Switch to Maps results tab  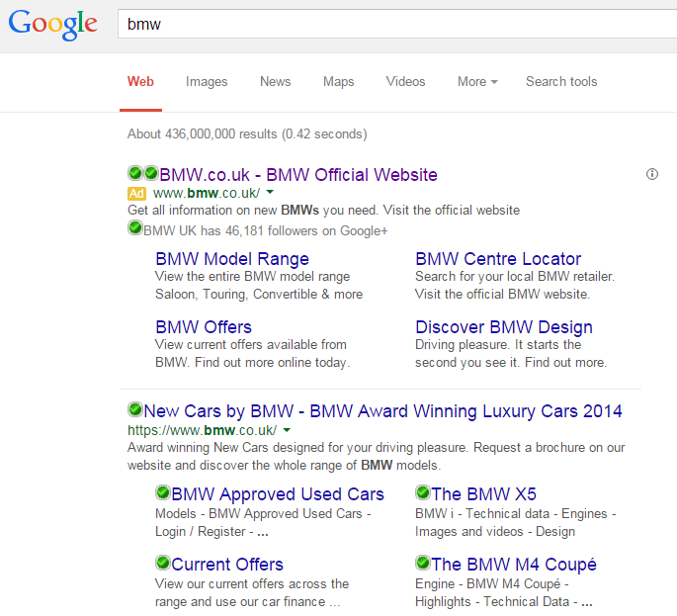[338, 82]
